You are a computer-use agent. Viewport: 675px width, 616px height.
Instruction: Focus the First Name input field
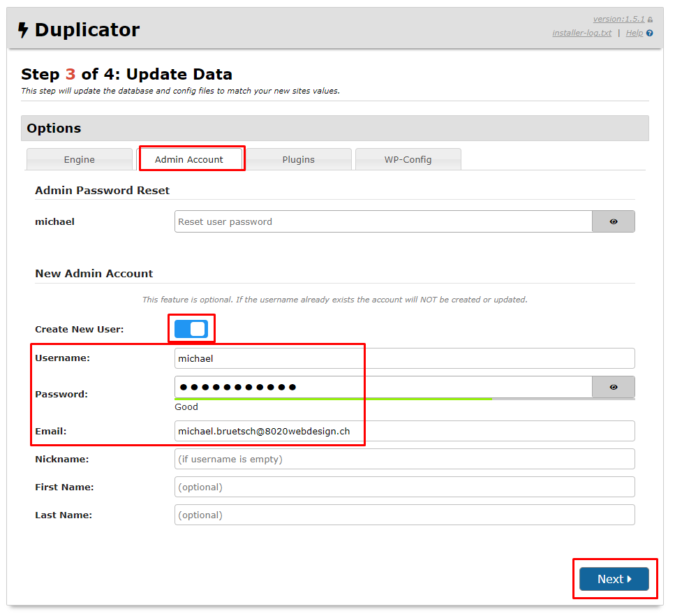click(404, 487)
